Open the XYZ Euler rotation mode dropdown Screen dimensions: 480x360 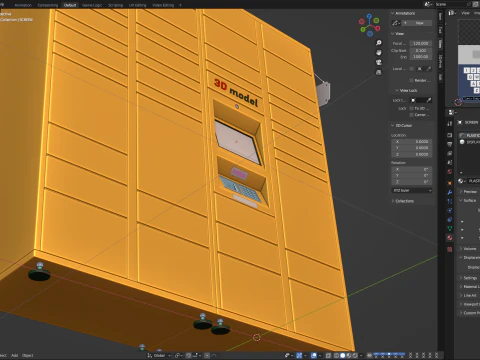pos(412,190)
